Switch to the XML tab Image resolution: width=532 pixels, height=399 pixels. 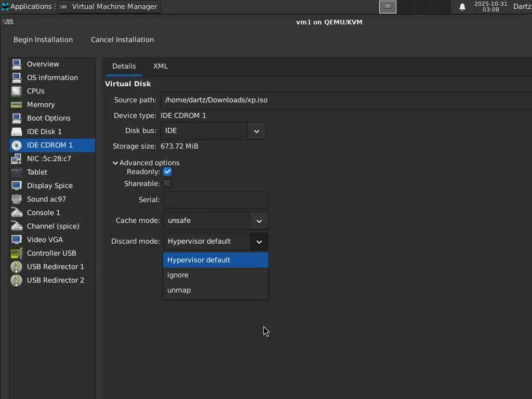coord(161,66)
